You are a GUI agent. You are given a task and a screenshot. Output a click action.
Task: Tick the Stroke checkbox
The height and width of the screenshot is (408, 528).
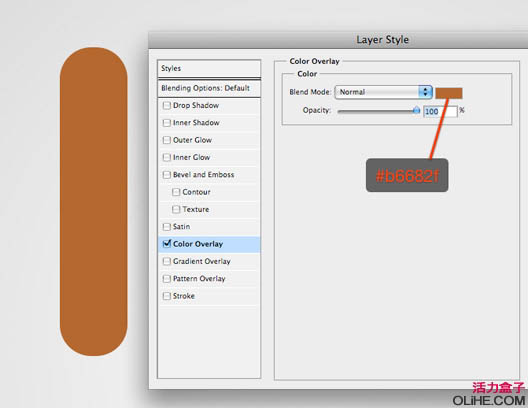coord(167,296)
